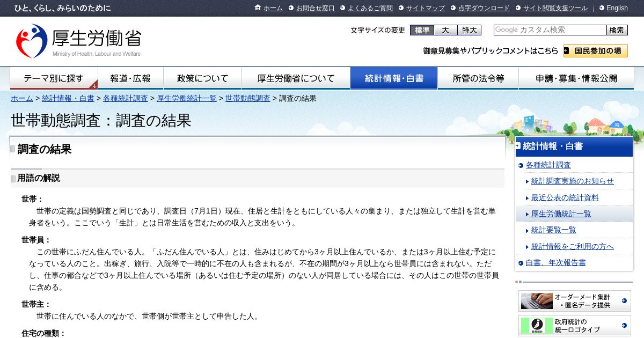The image size is (644, 338).
Task: Click the 用語の解説 section heading
Action: click(x=39, y=178)
